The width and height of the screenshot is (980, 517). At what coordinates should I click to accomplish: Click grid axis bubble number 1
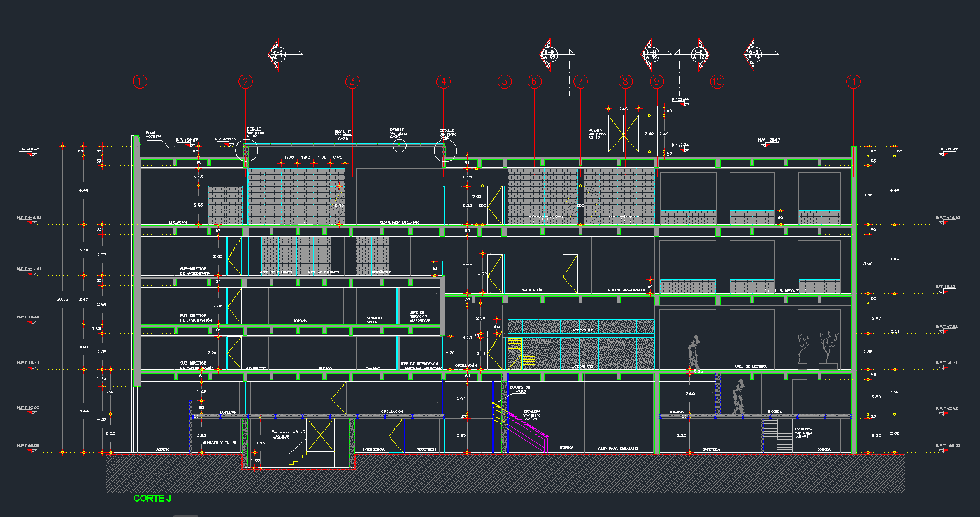[x=140, y=82]
